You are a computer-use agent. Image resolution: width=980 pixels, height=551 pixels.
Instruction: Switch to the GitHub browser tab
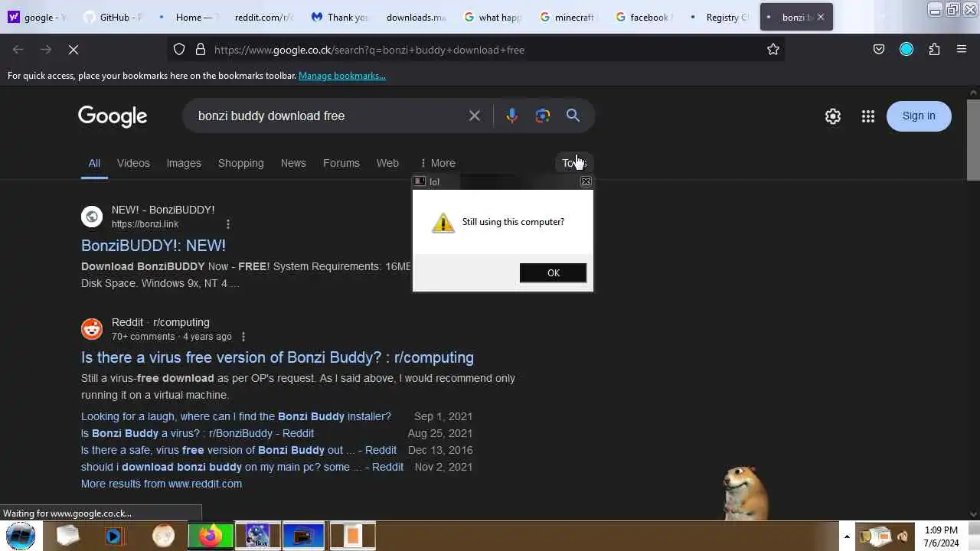pyautogui.click(x=113, y=17)
